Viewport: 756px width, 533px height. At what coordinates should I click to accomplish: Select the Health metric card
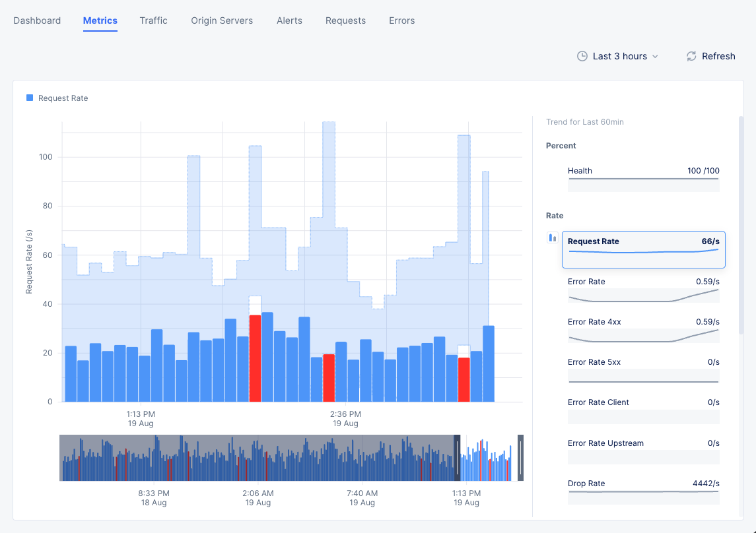click(643, 178)
